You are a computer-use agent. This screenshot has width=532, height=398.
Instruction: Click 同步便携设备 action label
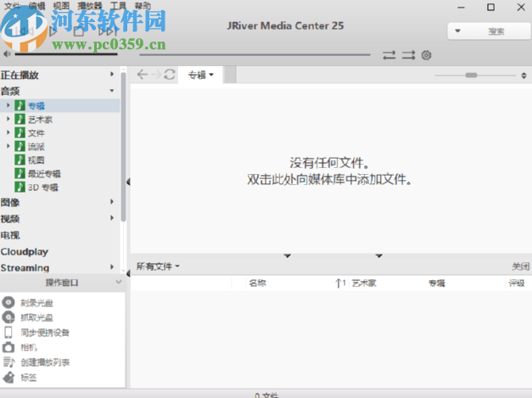(45, 333)
